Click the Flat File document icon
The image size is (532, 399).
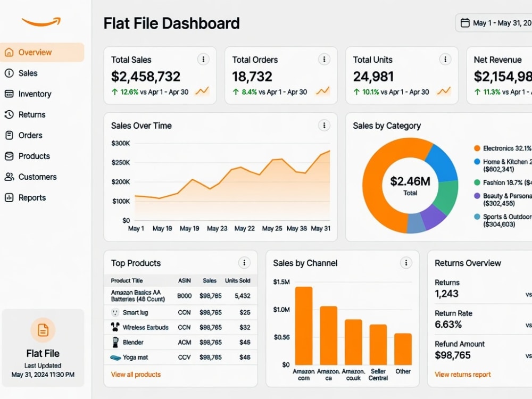[x=43, y=330]
